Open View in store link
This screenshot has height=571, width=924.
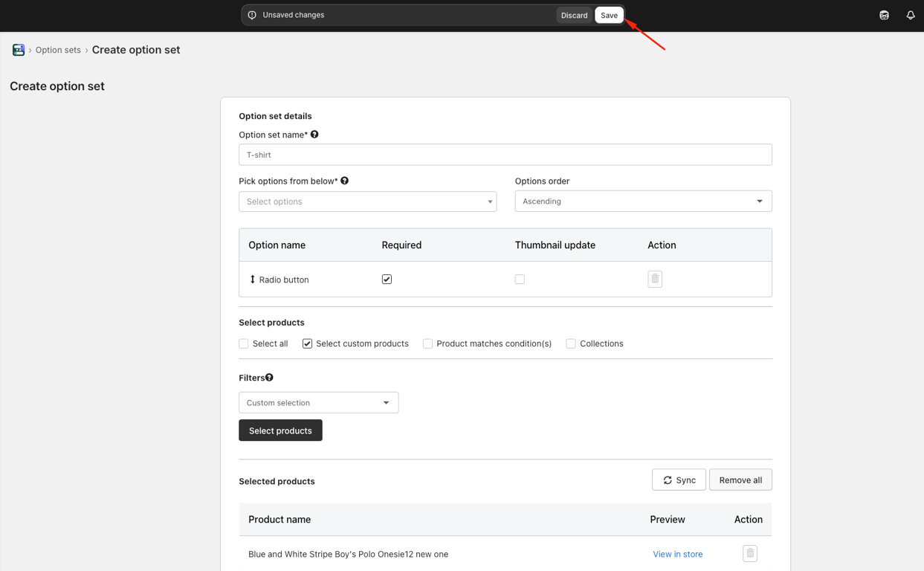point(677,554)
